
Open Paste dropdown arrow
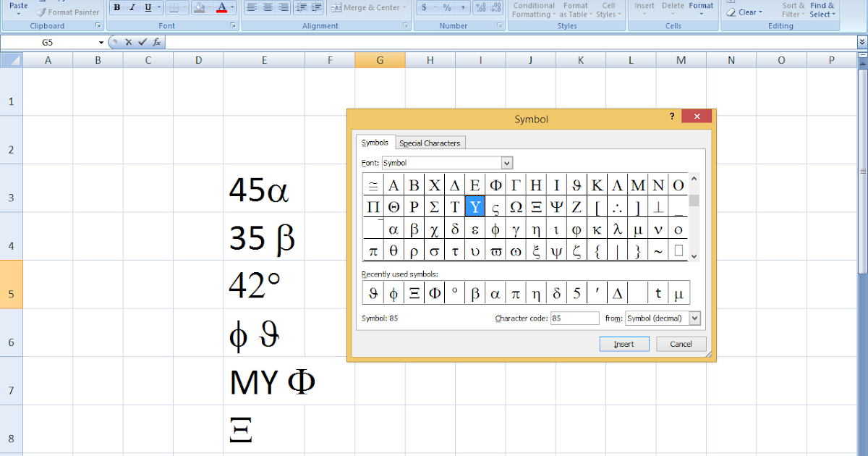[x=19, y=14]
